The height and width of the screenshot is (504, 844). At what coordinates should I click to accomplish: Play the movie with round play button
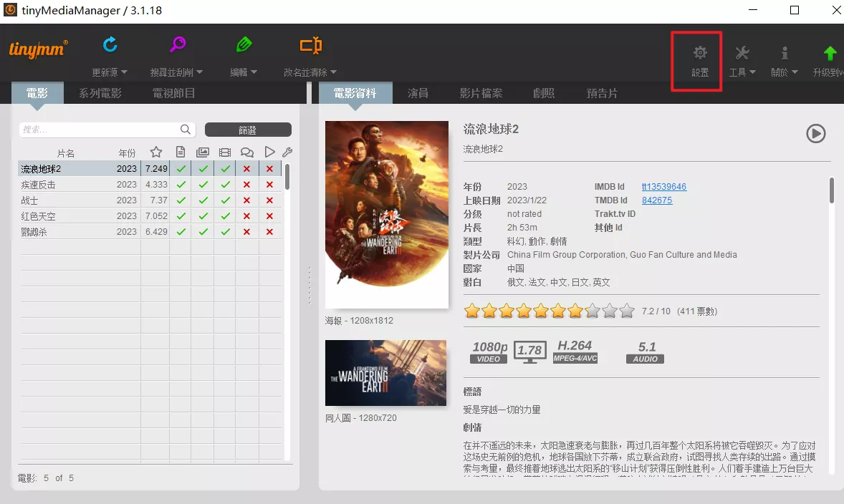(x=816, y=133)
